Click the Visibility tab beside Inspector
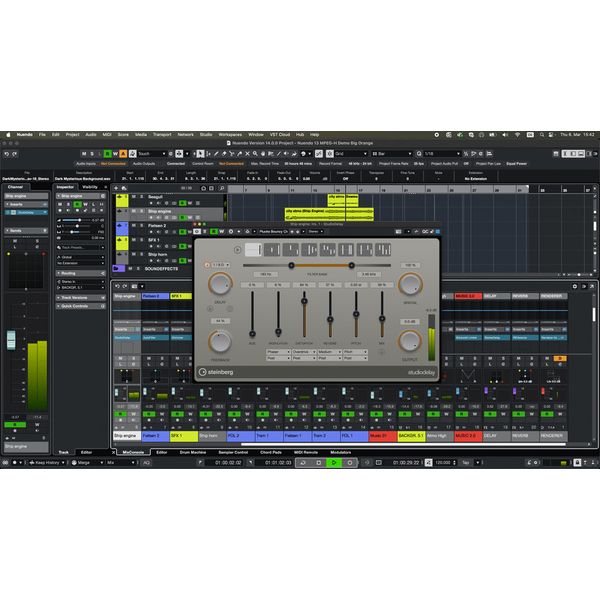The height and width of the screenshot is (600, 600). click(x=90, y=186)
